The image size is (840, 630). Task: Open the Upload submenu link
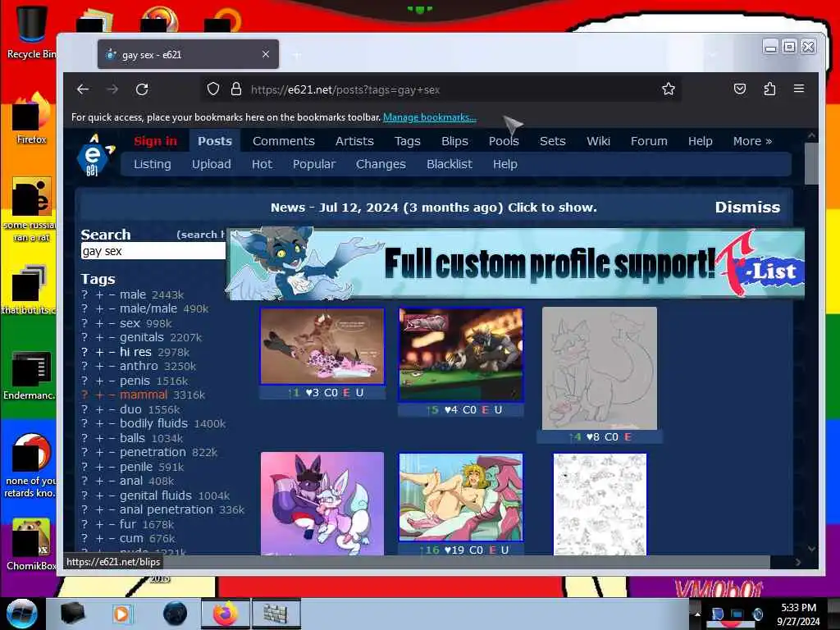coord(211,164)
